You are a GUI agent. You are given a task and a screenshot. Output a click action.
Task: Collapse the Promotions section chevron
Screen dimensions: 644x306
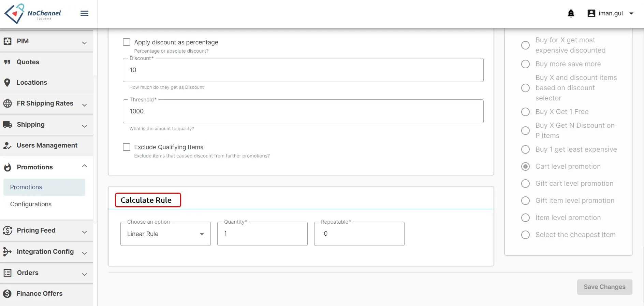point(85,166)
